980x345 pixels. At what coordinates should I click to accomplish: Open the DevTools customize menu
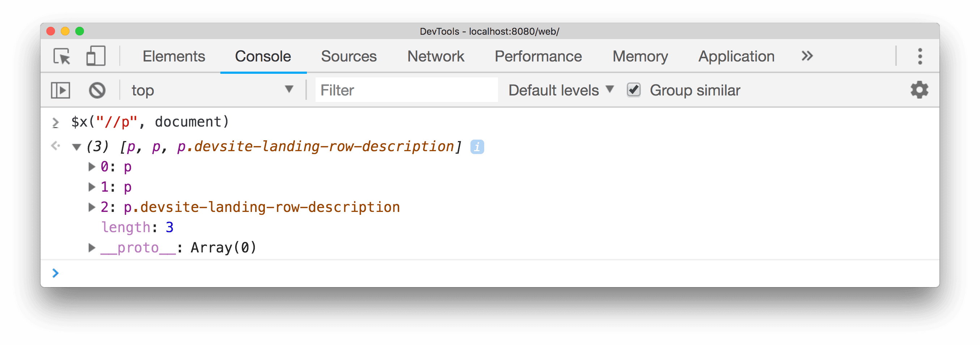[920, 56]
